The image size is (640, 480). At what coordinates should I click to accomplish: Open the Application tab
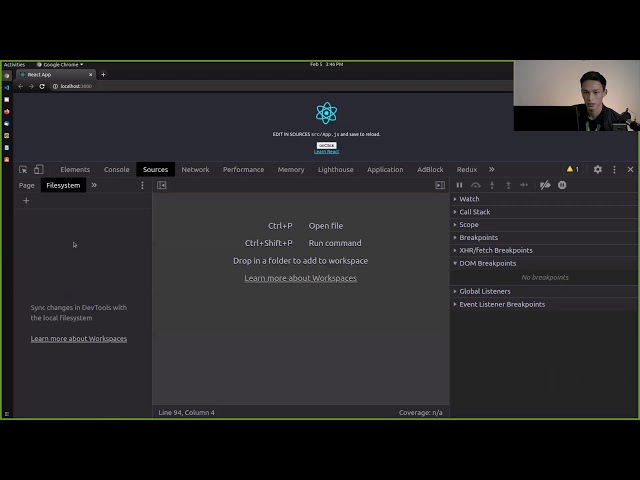coord(385,169)
